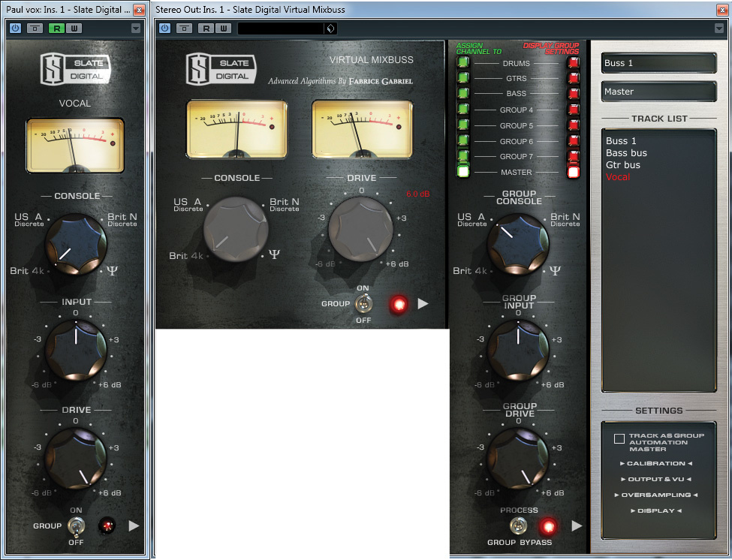The height and width of the screenshot is (560, 732).
Task: Display group settings for GTRS
Action: pyautogui.click(x=574, y=78)
